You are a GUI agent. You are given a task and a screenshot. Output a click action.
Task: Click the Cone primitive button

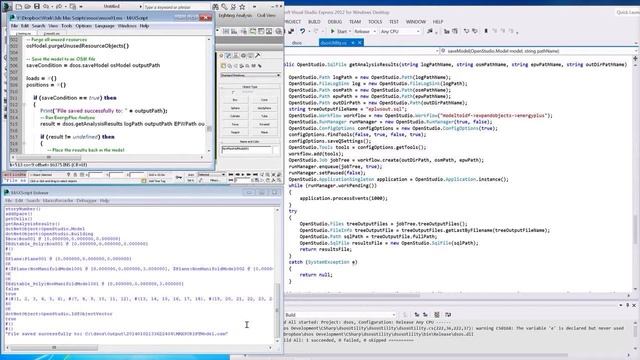point(264,100)
